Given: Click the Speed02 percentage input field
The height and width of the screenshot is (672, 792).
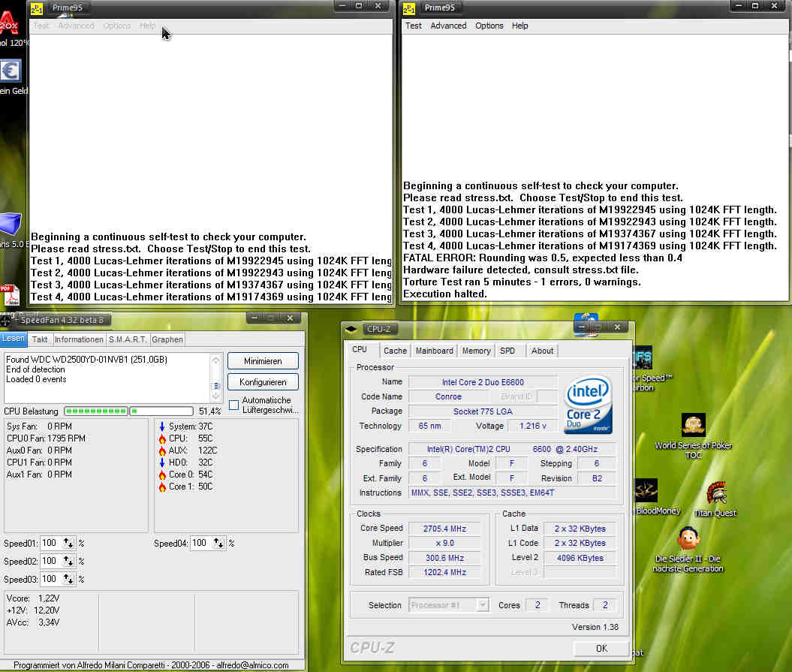Looking at the screenshot, I should (x=52, y=562).
